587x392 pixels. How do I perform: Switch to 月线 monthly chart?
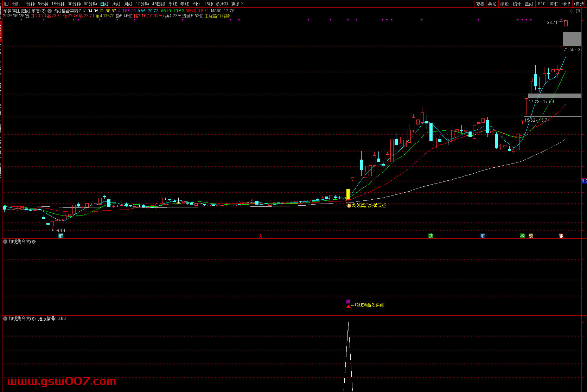pyautogui.click(x=128, y=4)
